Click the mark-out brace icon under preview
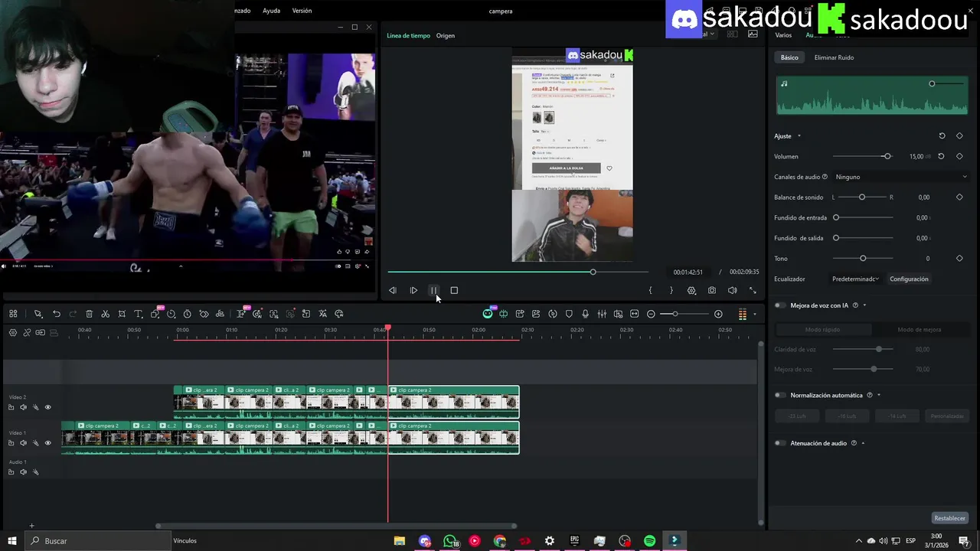980x551 pixels. tap(671, 291)
